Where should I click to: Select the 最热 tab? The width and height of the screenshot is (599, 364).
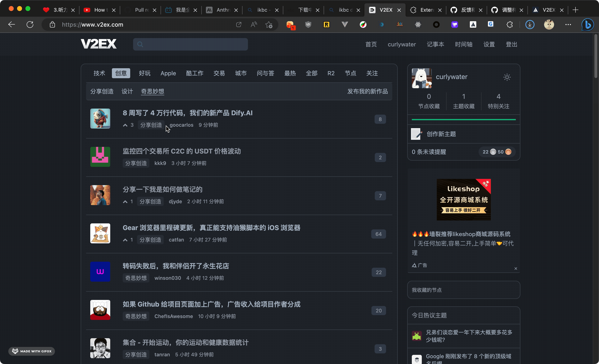[x=290, y=73]
